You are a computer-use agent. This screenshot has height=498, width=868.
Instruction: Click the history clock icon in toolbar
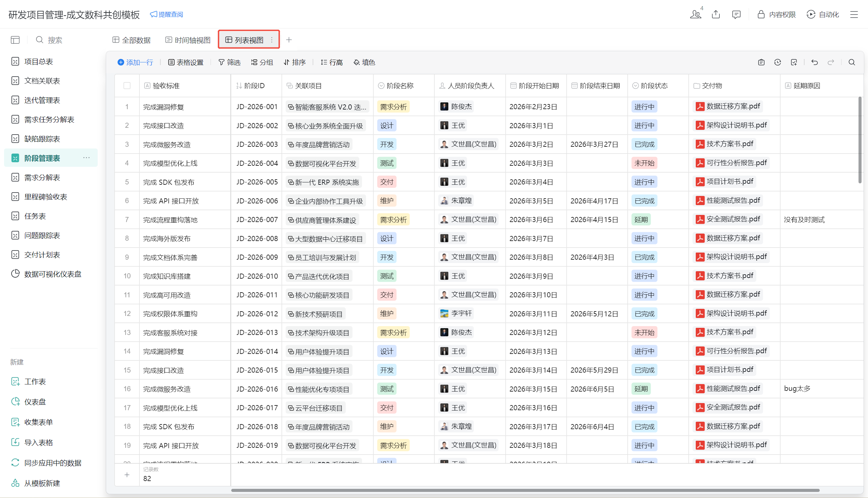click(x=777, y=62)
